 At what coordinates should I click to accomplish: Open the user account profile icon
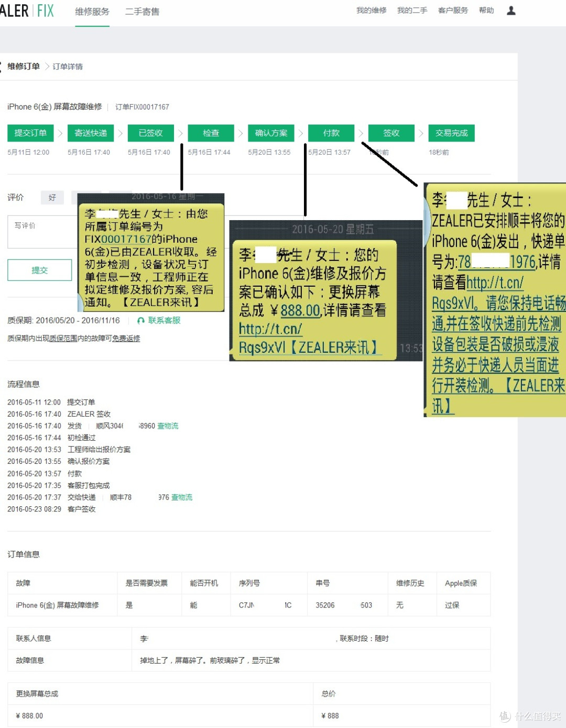511,10
